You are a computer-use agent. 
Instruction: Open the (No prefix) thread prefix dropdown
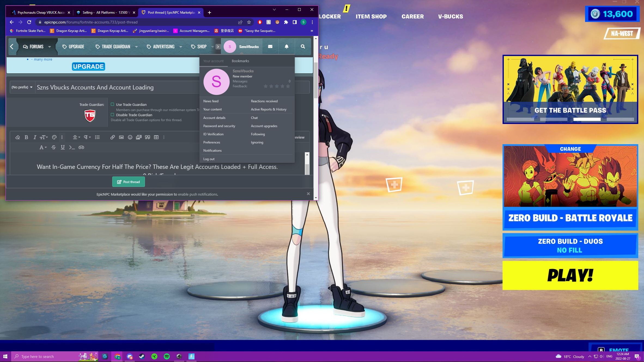(22, 87)
